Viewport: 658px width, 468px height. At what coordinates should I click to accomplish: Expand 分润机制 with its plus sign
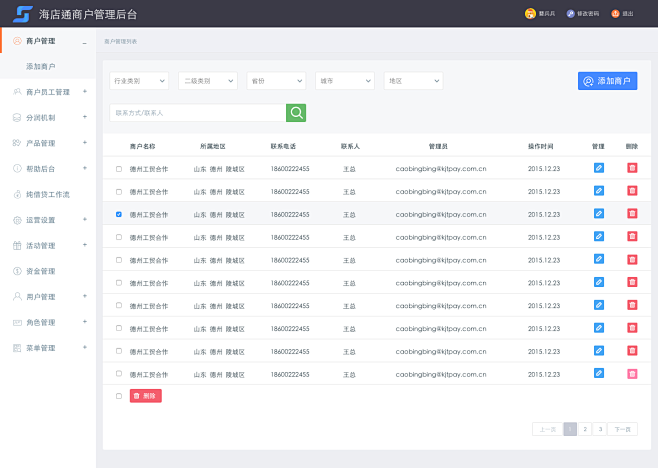85,117
